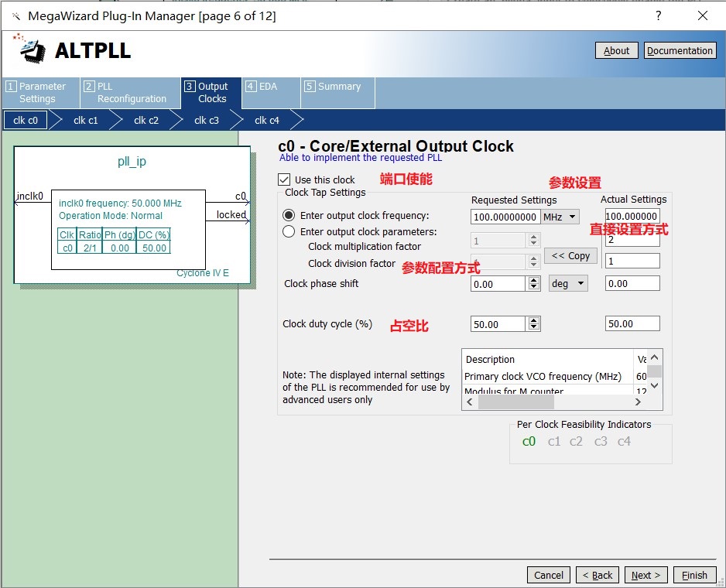Click the MegaWizard title bar wand icon
This screenshot has width=726, height=588.
(15, 16)
